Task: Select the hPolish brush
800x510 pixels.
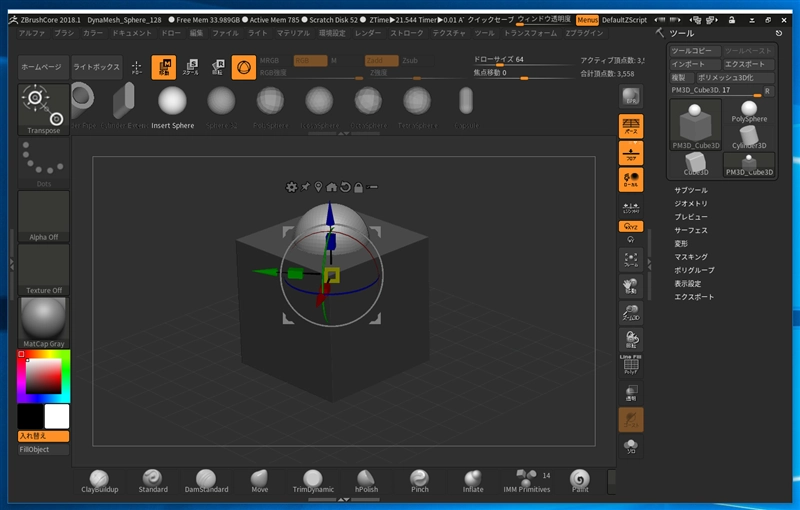Action: pyautogui.click(x=366, y=481)
